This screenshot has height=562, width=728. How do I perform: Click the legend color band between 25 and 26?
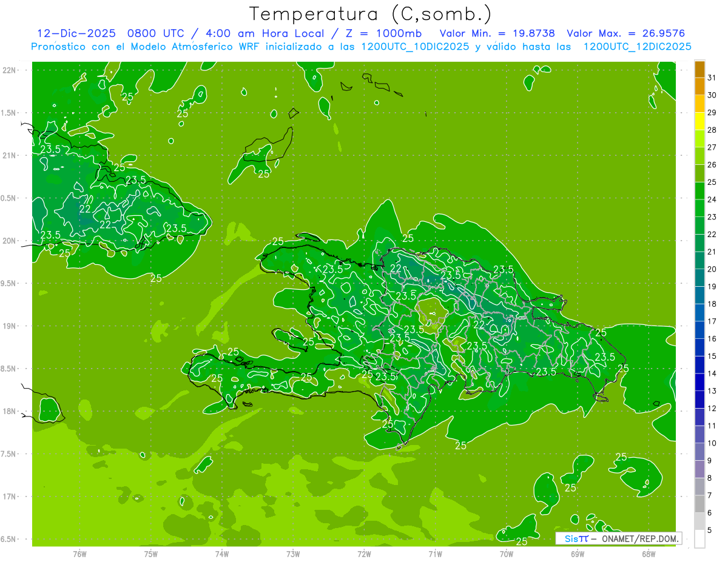click(x=699, y=173)
